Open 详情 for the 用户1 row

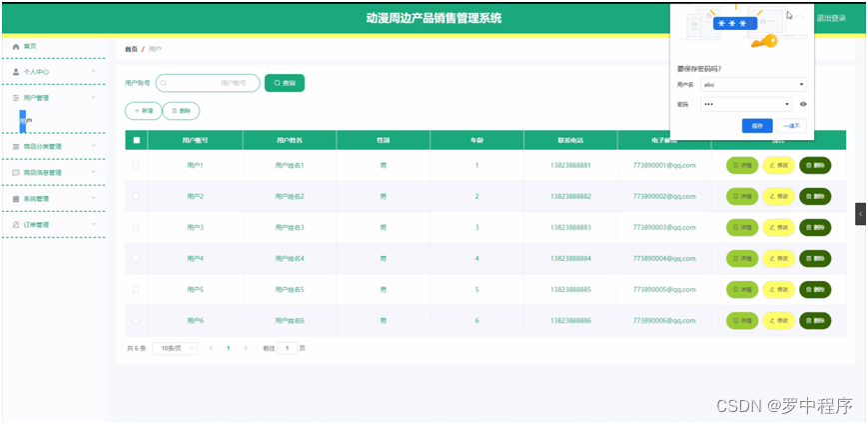click(x=742, y=165)
